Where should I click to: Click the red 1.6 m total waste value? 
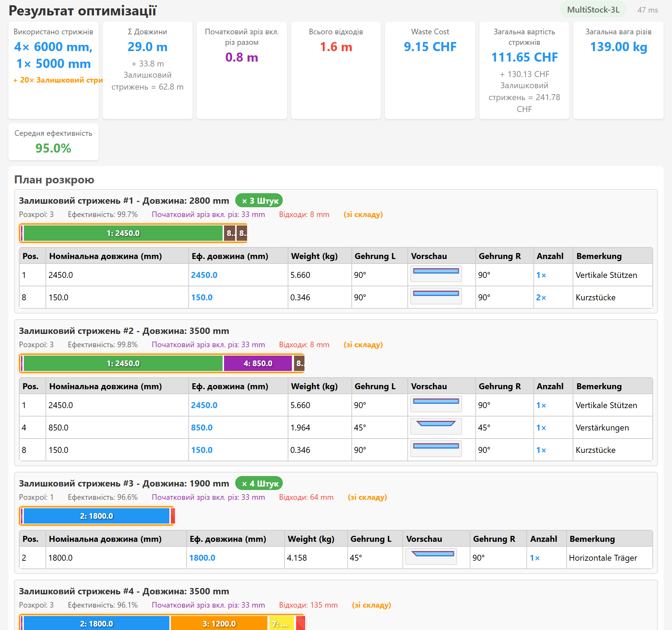point(336,47)
